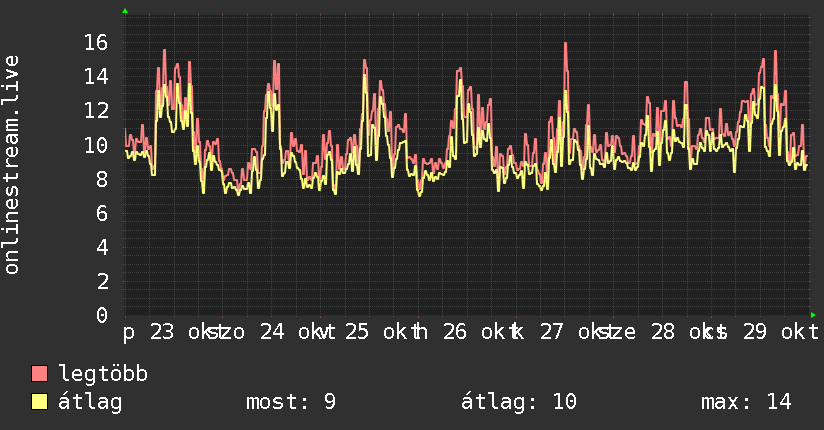
Task: Click x-axis date label 25
Action: (357, 332)
